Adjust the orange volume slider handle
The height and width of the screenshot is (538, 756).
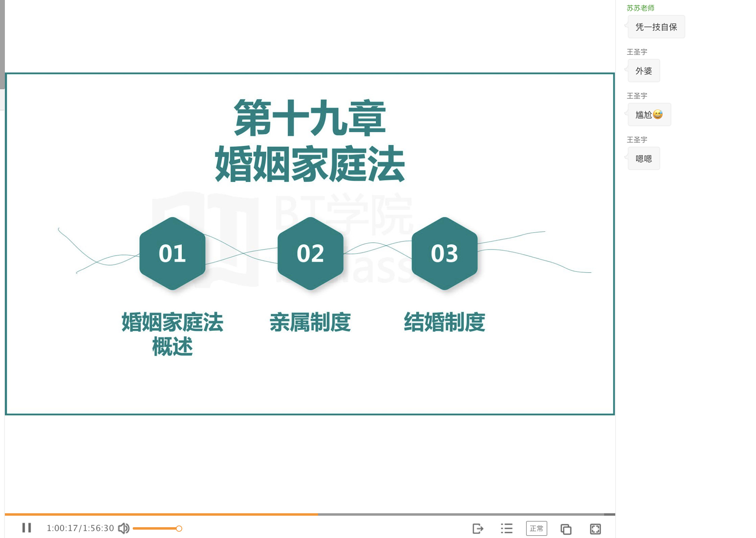pos(179,529)
